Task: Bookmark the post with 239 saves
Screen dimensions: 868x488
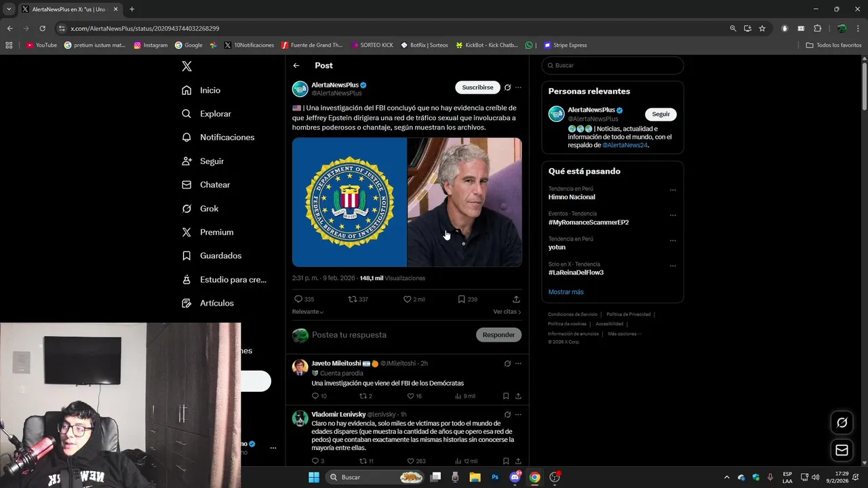Action: (461, 299)
